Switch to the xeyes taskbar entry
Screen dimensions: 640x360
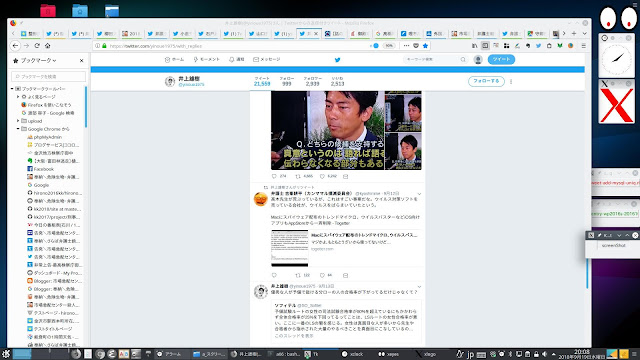click(389, 354)
